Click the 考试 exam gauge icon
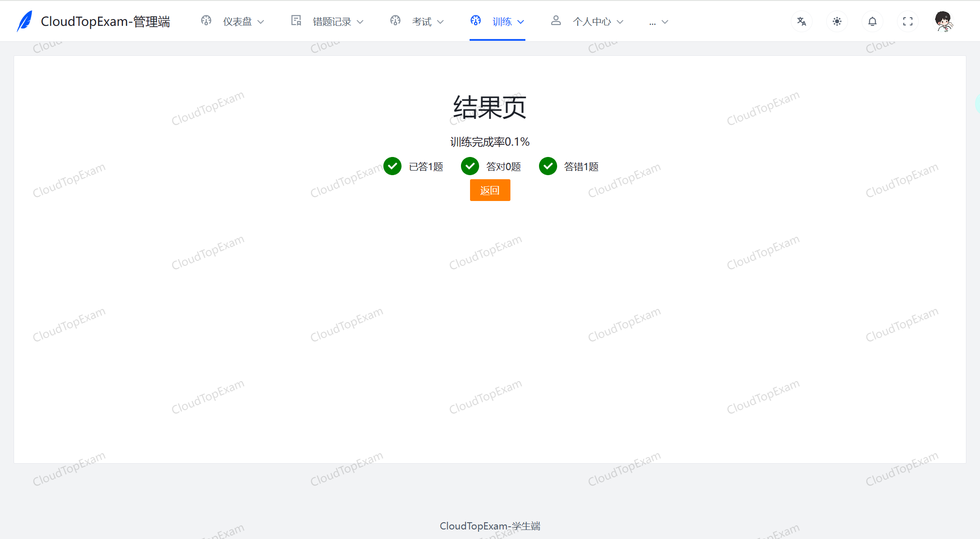The width and height of the screenshot is (980, 539). 395,20
